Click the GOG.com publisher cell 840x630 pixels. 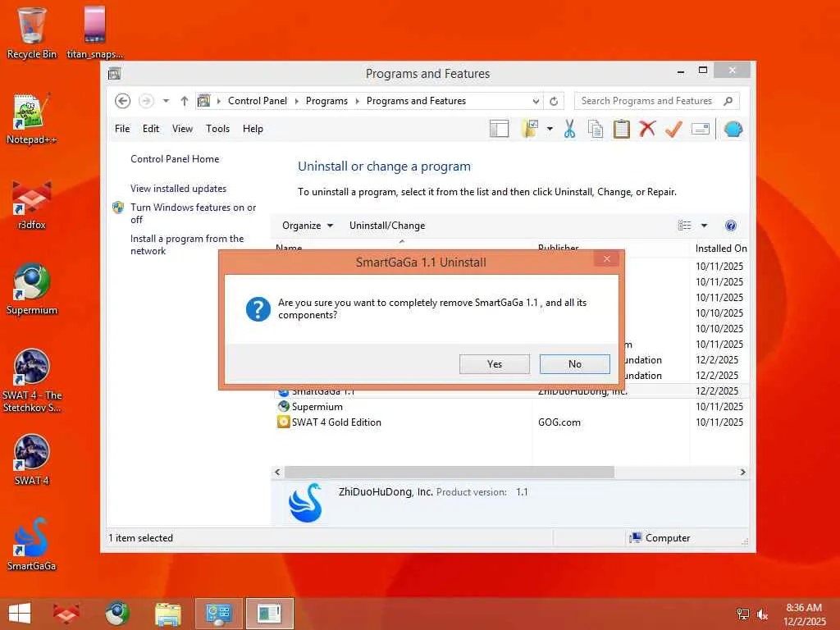coord(559,422)
